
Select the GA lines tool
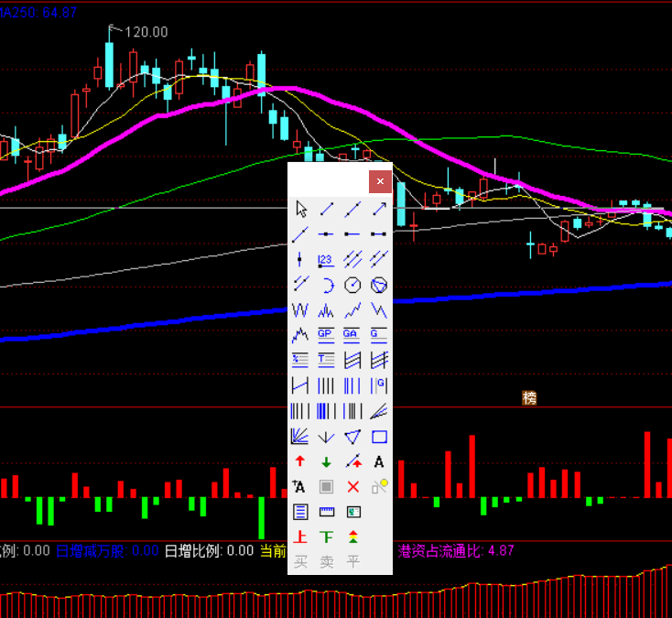pos(352,335)
